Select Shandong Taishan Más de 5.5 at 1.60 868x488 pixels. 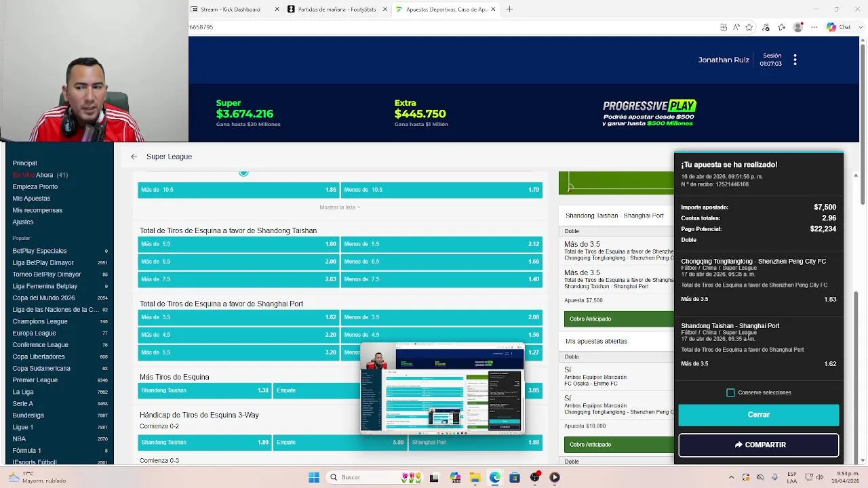[238, 244]
